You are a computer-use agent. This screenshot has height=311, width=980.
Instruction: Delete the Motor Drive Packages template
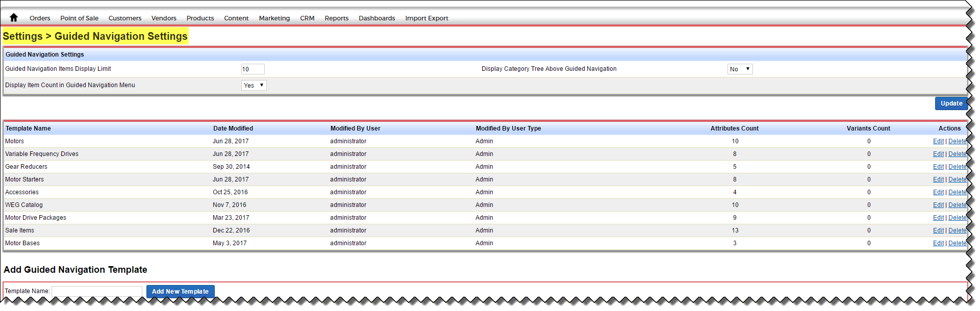(958, 218)
